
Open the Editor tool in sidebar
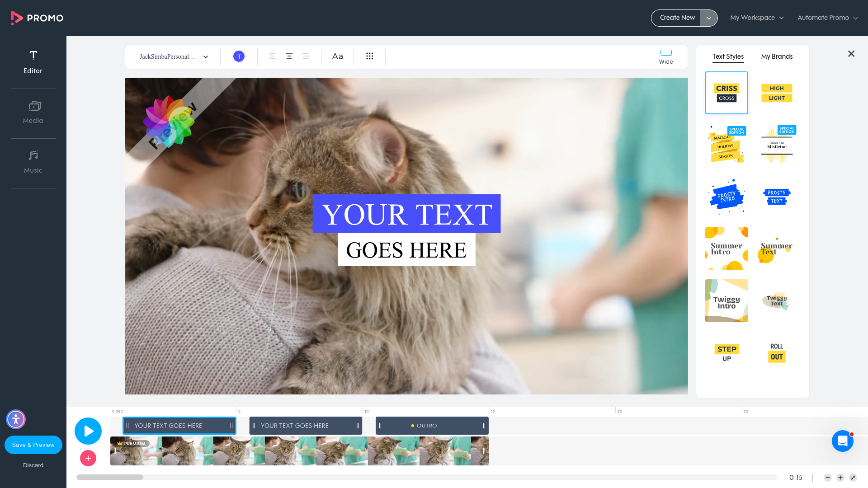coord(33,62)
